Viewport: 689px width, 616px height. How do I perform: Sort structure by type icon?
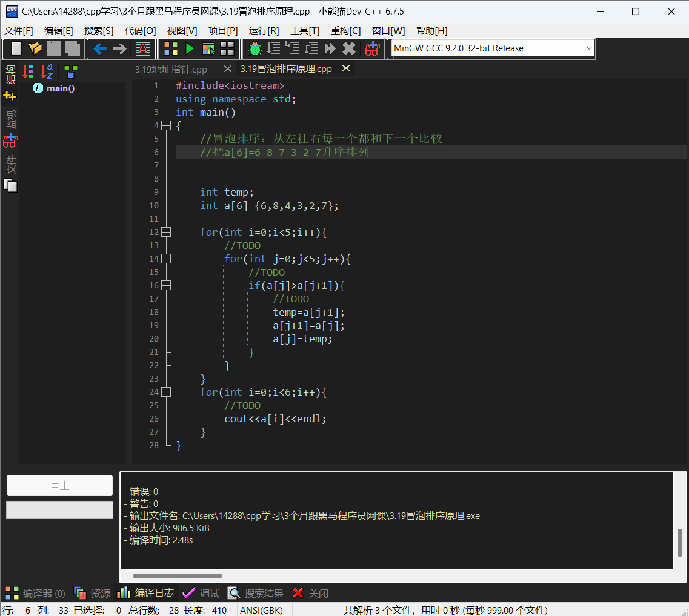click(x=28, y=71)
